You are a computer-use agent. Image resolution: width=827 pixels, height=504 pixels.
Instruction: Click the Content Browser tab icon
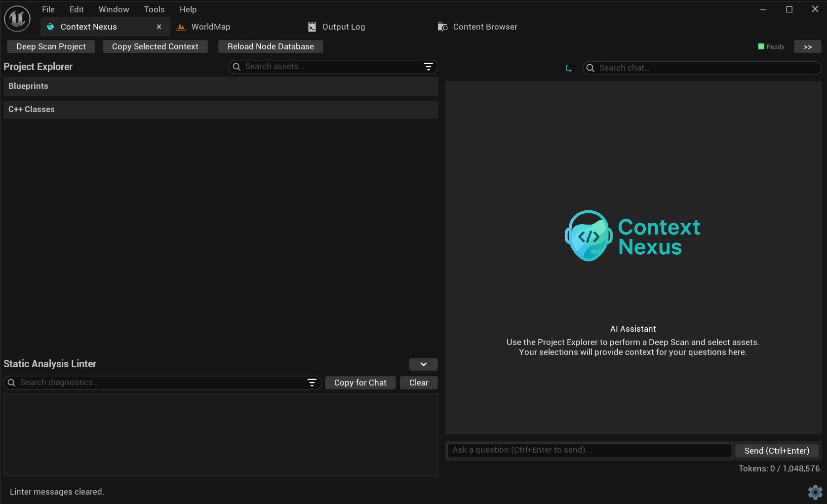442,27
